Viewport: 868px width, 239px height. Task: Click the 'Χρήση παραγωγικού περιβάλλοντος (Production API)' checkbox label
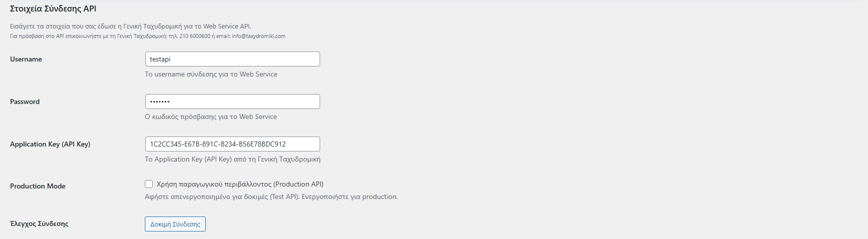(240, 184)
